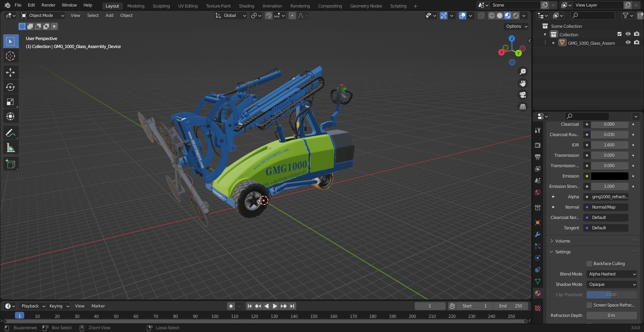The width and height of the screenshot is (644, 332).
Task: Activate the Rotate tool
Action: coord(10,87)
